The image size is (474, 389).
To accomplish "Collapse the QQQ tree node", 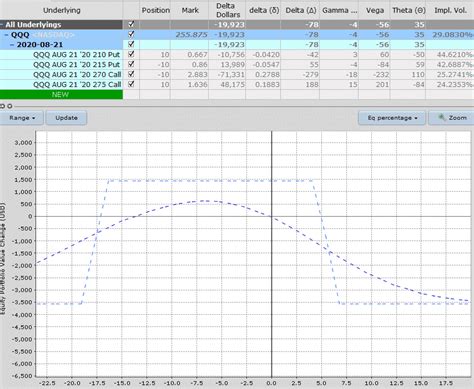I will tap(7, 35).
